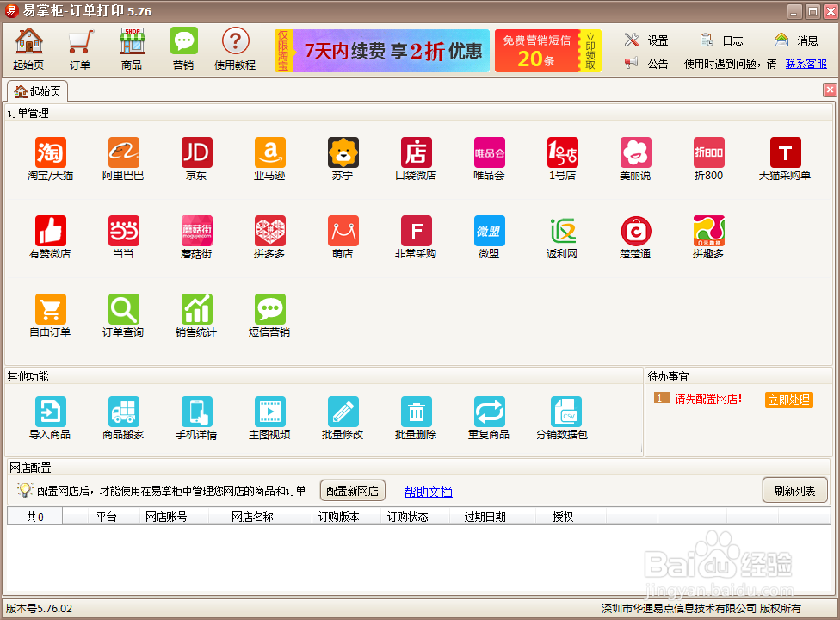Open the 微盟 platform

point(489,237)
